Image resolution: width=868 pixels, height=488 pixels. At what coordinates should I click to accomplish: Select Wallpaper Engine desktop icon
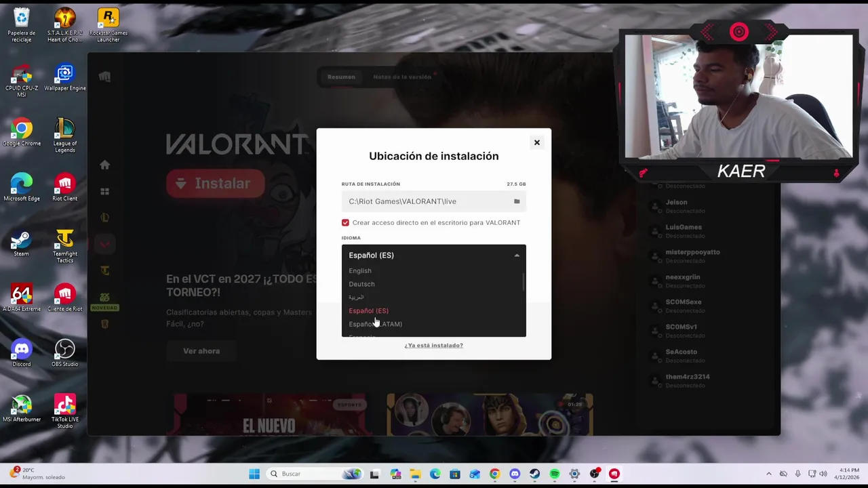click(x=65, y=78)
